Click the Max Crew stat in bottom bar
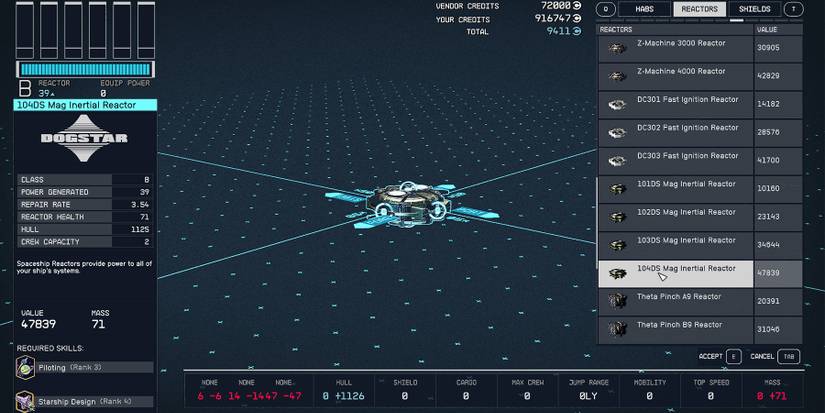This screenshot has height=413, width=825. pyautogui.click(x=527, y=390)
